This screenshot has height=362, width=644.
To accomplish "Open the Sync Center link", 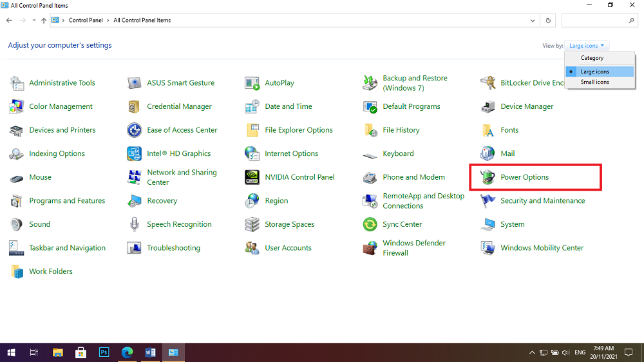I will (402, 224).
